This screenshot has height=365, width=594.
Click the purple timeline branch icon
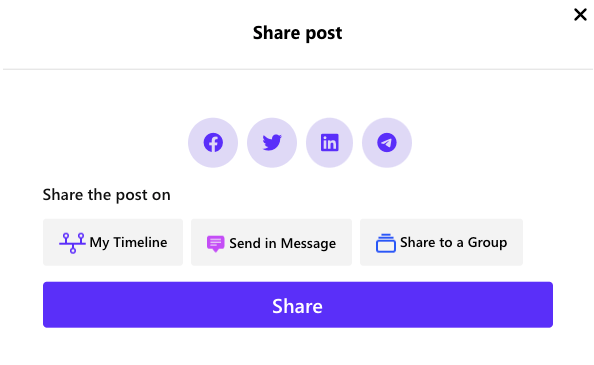click(72, 243)
